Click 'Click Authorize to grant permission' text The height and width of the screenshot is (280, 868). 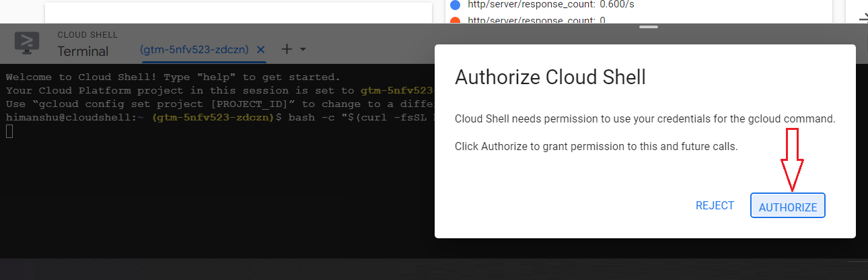(x=596, y=146)
